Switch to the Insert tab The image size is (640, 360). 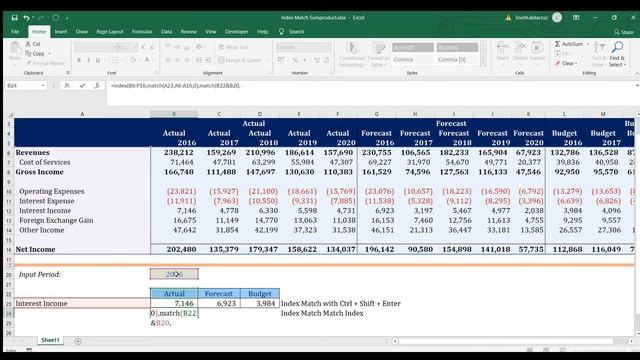click(61, 31)
